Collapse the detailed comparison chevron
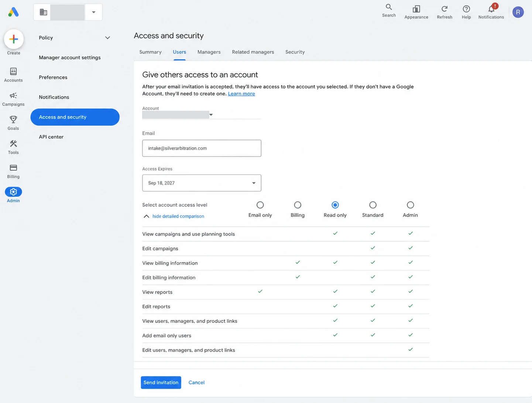Viewport: 532px width, 403px height. [x=146, y=216]
